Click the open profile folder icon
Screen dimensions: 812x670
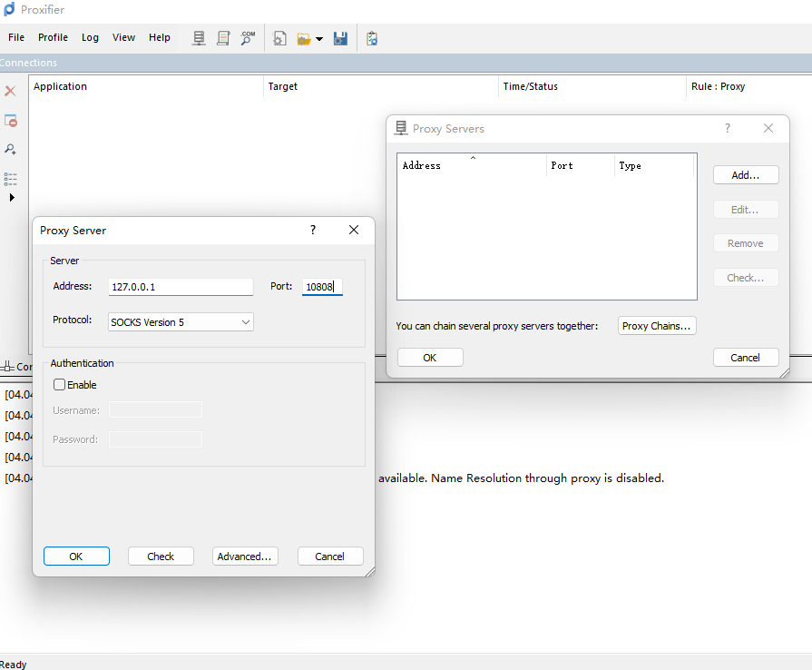(x=303, y=38)
